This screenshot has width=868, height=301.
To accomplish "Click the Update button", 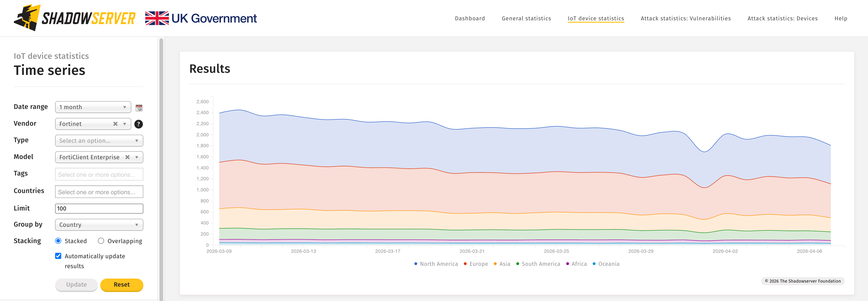I will 76,284.
